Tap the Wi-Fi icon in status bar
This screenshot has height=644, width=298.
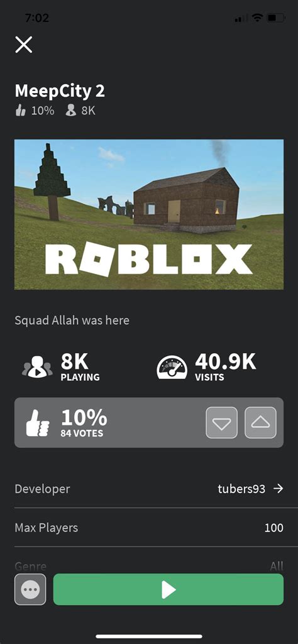[257, 18]
